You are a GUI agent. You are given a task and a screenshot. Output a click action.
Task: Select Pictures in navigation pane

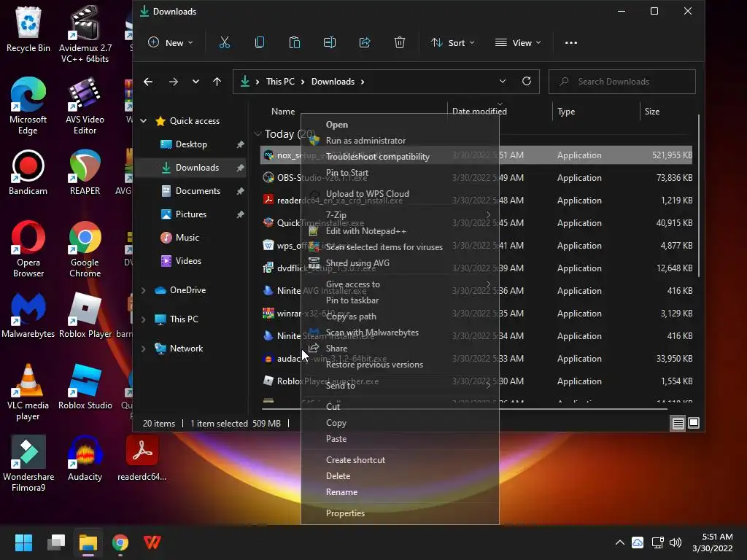tap(191, 214)
